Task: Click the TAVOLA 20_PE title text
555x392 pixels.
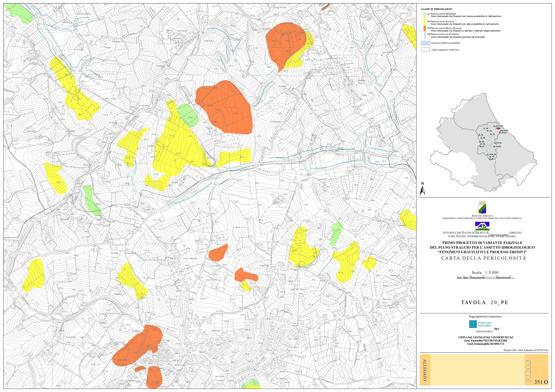Action: (484, 303)
